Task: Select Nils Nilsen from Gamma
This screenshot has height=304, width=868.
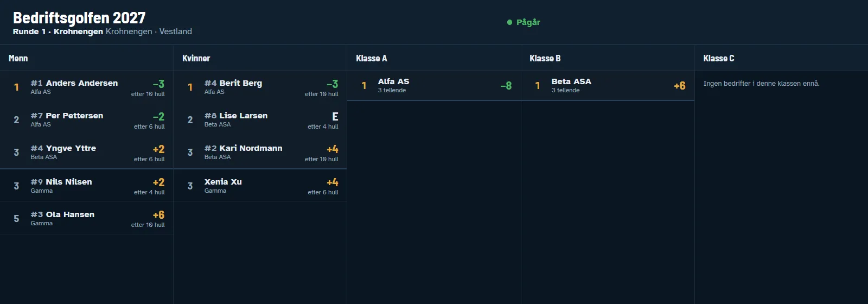Action: (x=87, y=186)
